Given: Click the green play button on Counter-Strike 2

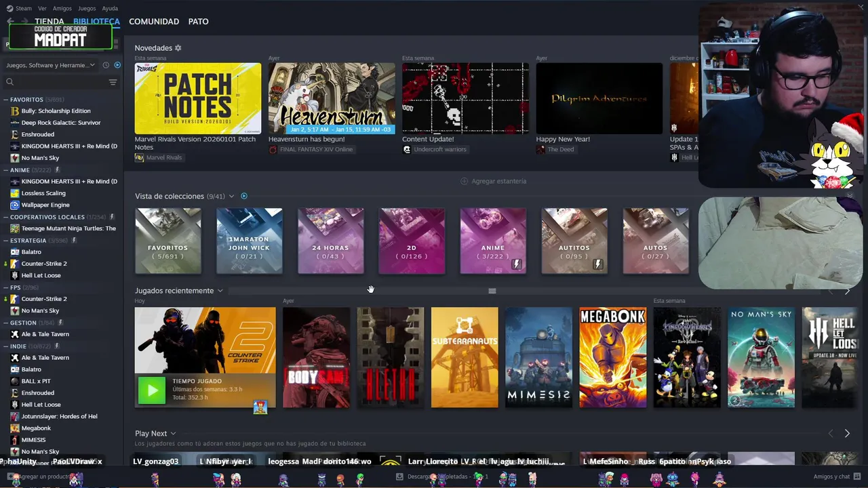Looking at the screenshot, I should coord(152,390).
